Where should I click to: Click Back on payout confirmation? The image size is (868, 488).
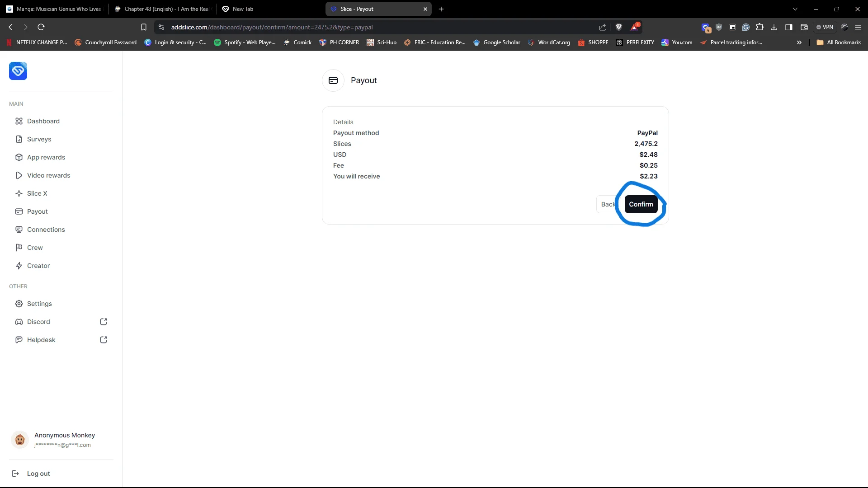pyautogui.click(x=608, y=204)
